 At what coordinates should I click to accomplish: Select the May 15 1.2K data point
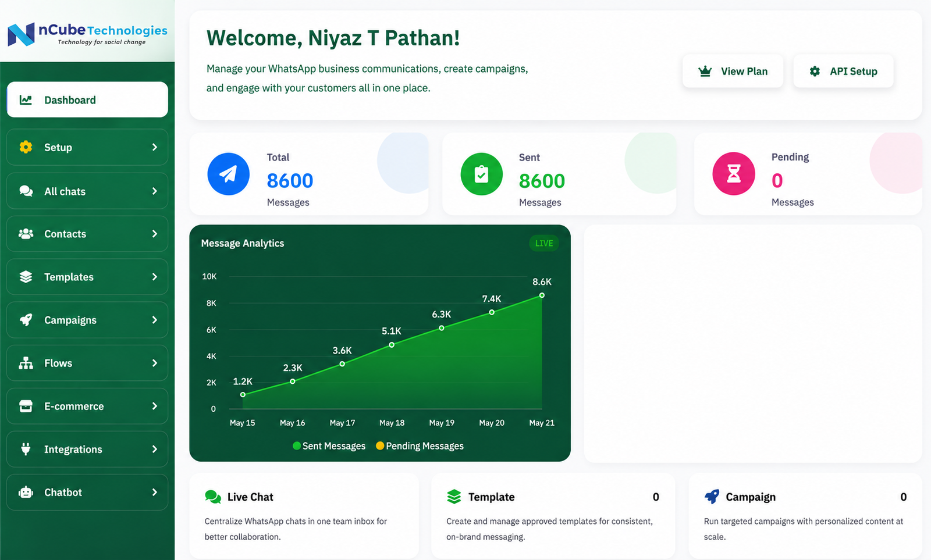(243, 394)
